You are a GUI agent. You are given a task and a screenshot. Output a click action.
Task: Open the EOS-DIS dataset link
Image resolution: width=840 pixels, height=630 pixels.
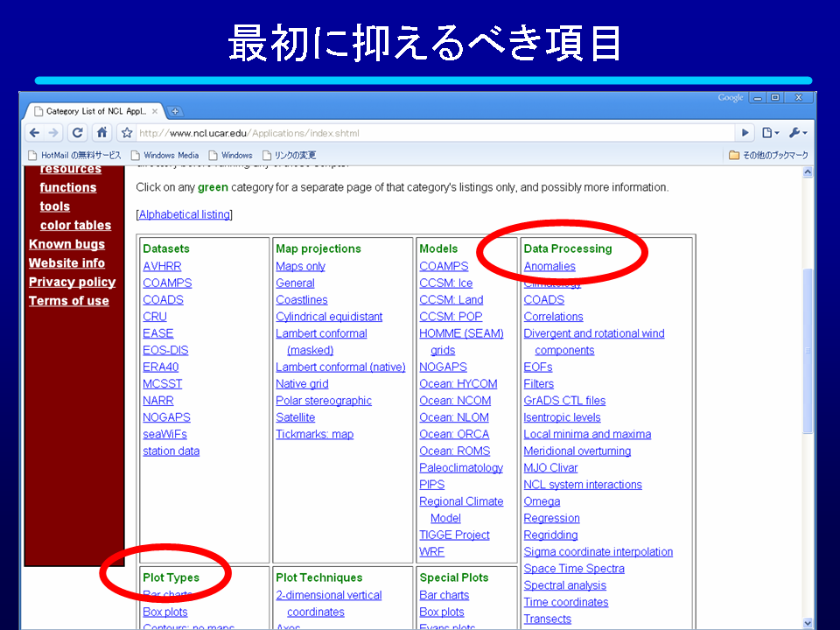click(165, 350)
